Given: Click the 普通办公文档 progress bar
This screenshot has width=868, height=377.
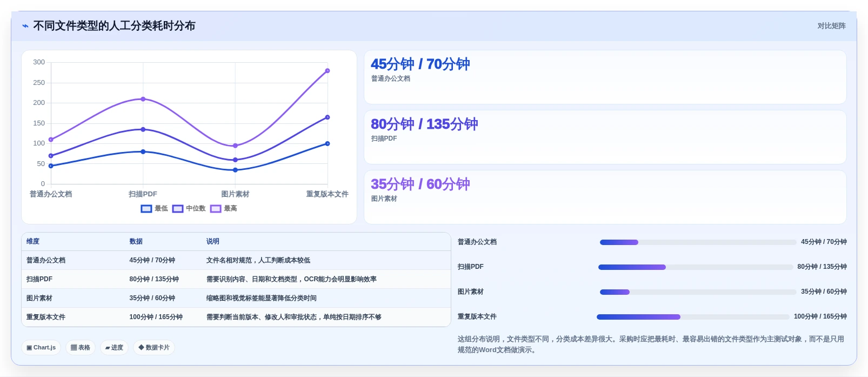Looking at the screenshot, I should click(x=698, y=242).
